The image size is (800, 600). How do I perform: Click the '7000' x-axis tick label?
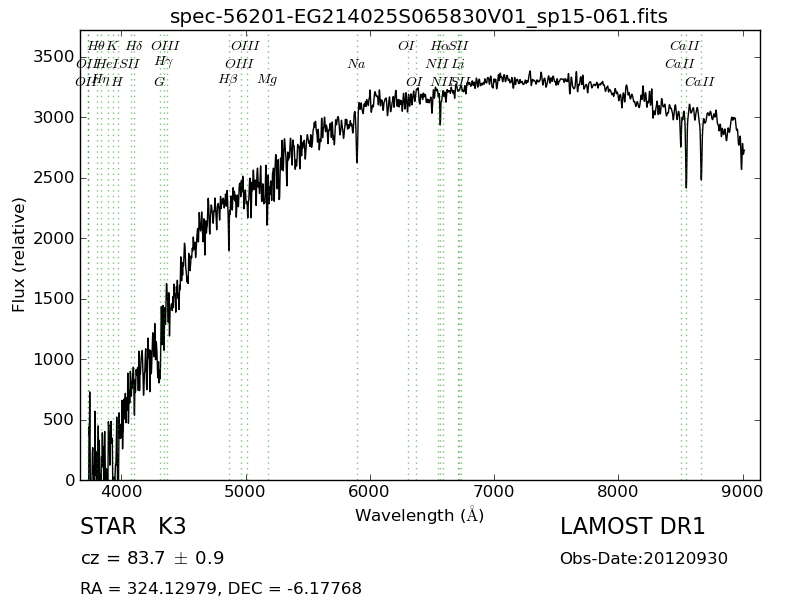pyautogui.click(x=494, y=492)
